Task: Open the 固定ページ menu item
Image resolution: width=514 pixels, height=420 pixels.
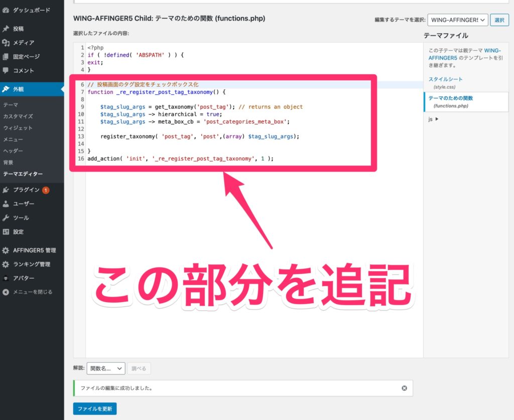Action: coord(32,57)
